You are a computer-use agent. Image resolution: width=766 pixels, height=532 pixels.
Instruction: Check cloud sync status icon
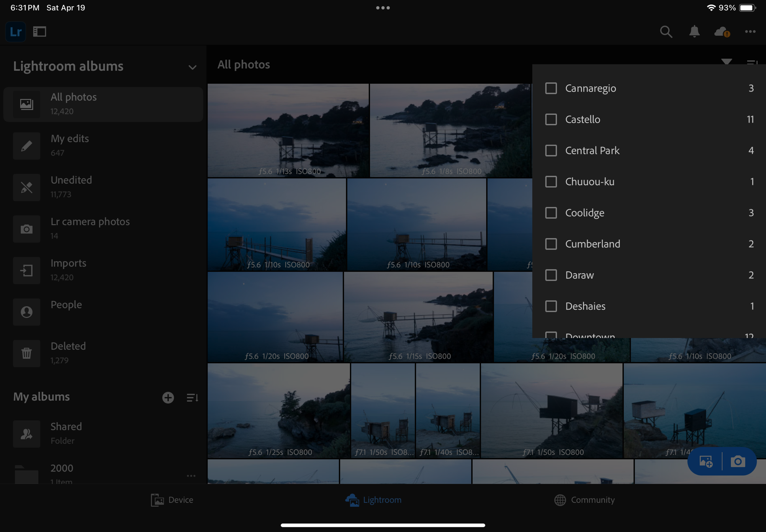click(722, 31)
